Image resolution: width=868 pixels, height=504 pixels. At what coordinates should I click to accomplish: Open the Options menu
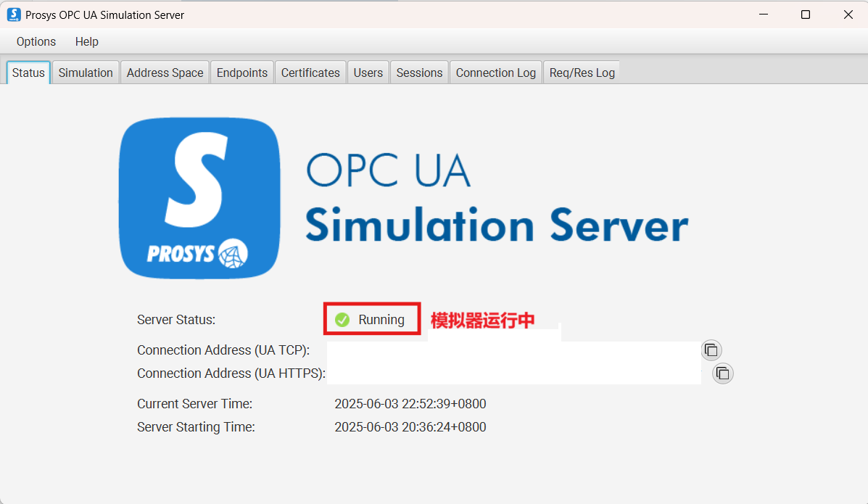point(36,41)
